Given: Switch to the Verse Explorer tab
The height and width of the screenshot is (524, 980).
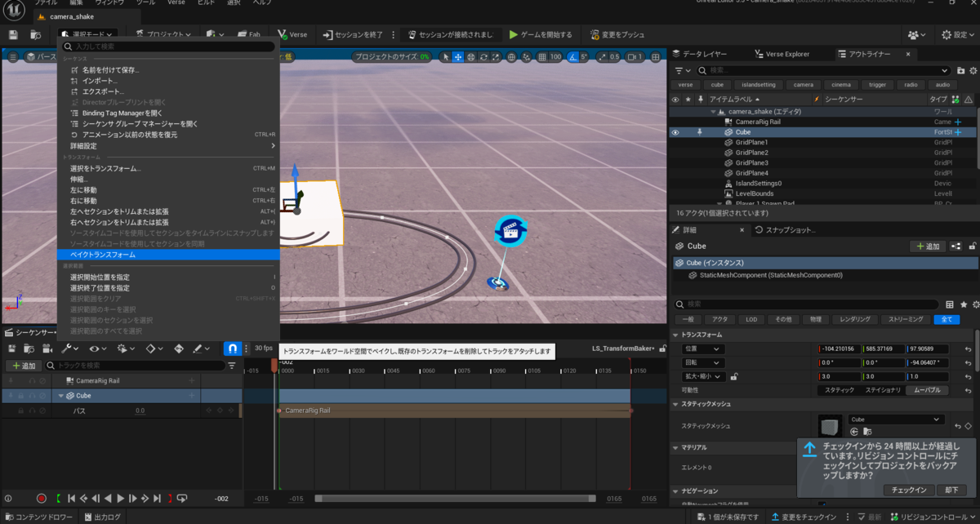Looking at the screenshot, I should (x=782, y=54).
